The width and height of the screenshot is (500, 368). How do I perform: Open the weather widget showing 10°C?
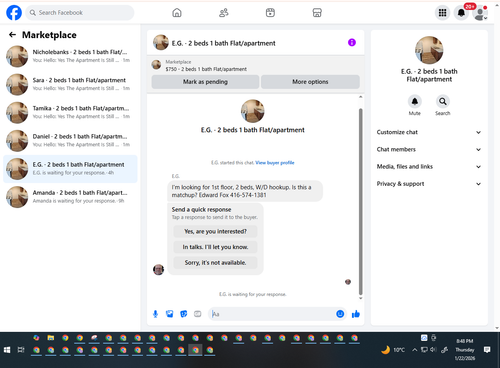click(393, 350)
